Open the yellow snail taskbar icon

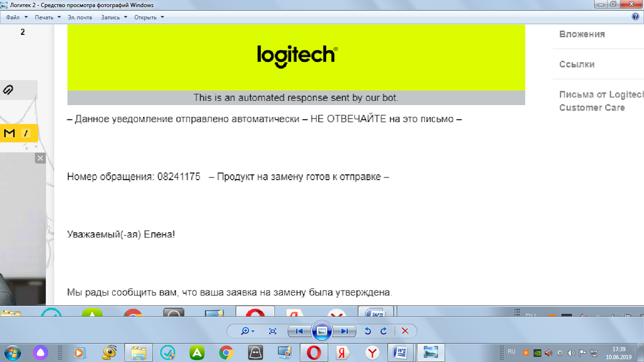[109, 352]
